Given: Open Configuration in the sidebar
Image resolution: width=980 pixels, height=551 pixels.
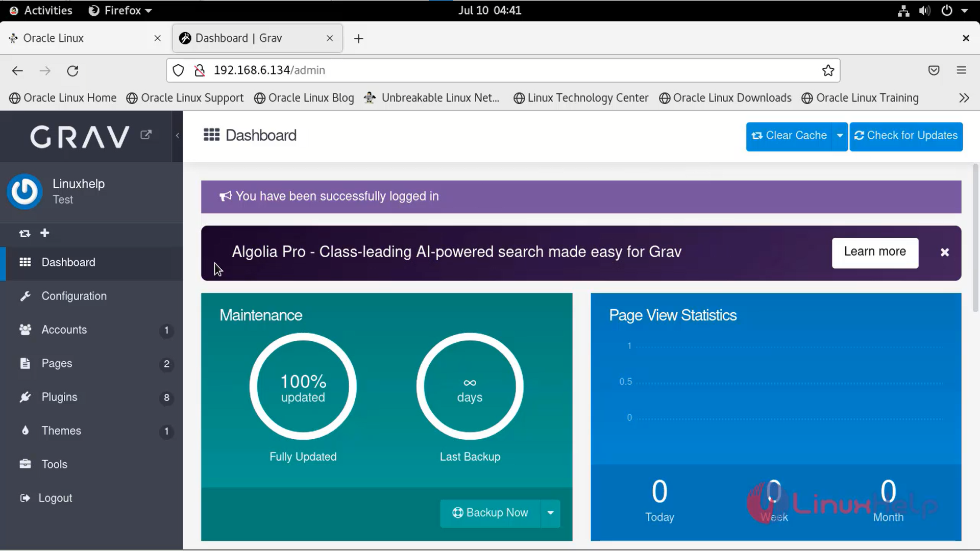Looking at the screenshot, I should pyautogui.click(x=91, y=296).
